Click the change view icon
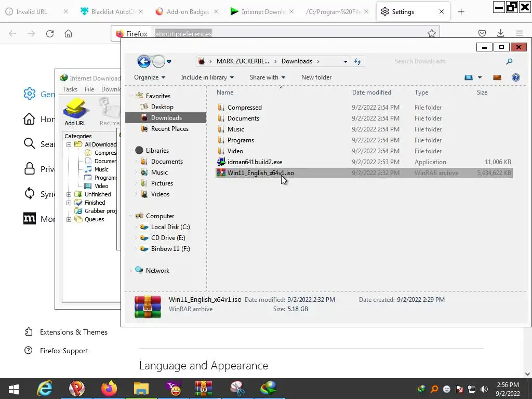 [469, 77]
